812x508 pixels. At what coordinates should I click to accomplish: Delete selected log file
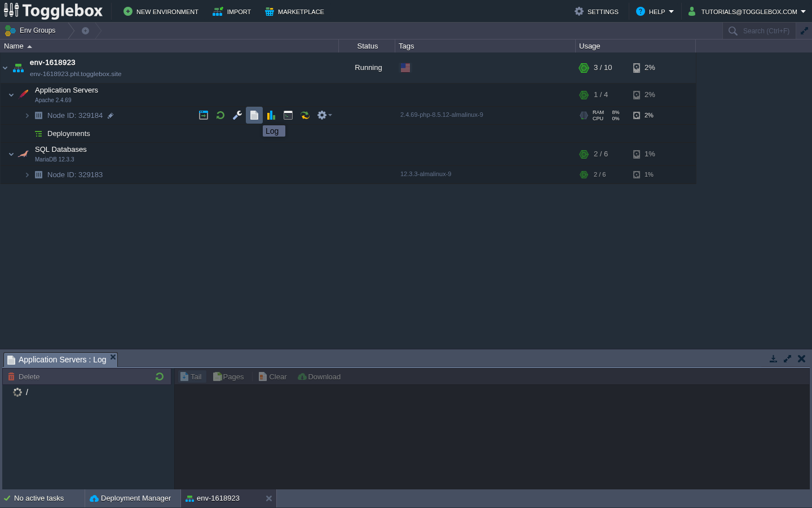(x=24, y=376)
